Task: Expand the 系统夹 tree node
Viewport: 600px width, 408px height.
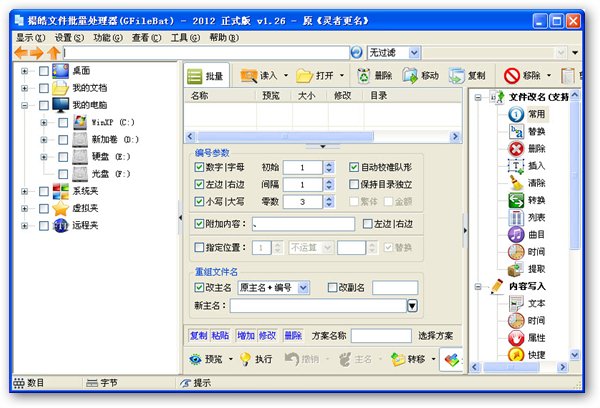Action: (24, 191)
